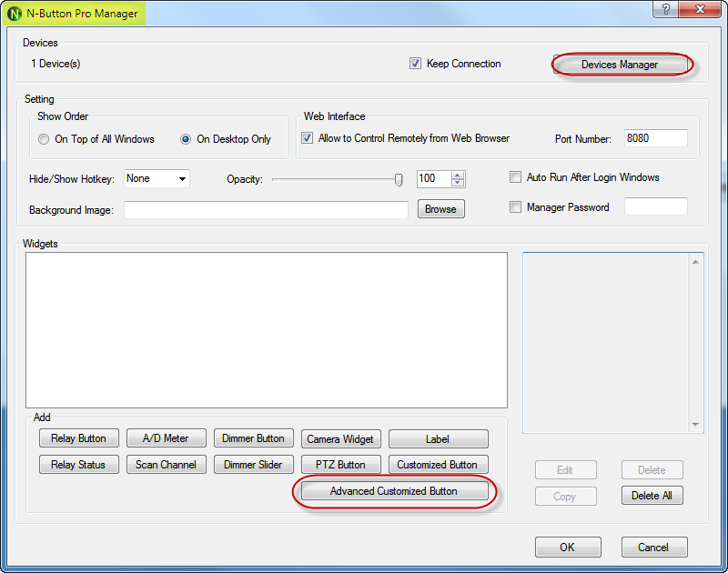Click the Background Image path field
The image size is (728, 573).
point(266,210)
